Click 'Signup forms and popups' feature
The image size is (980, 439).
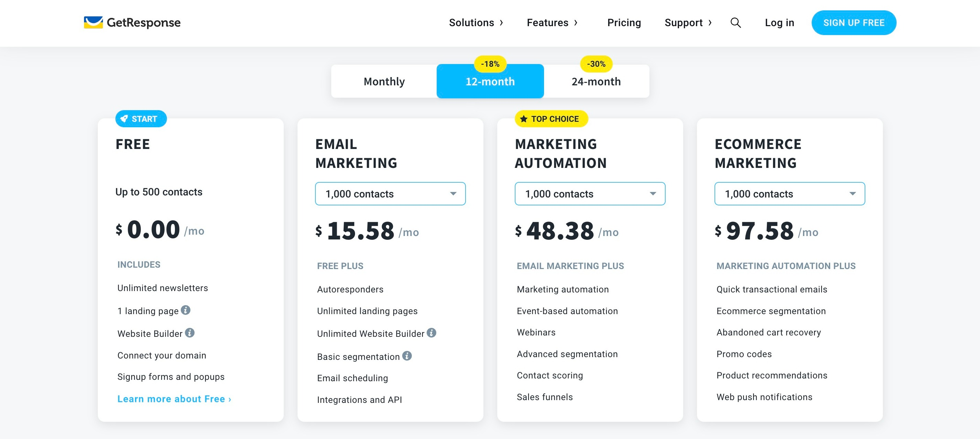coord(171,377)
